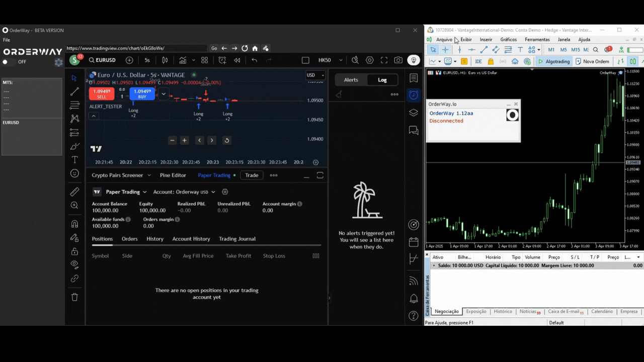Open the TradingView notifications bell

pyautogui.click(x=414, y=298)
